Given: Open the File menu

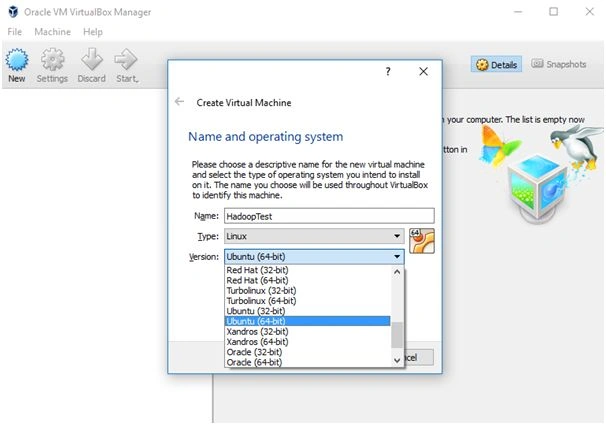Looking at the screenshot, I should click(15, 32).
